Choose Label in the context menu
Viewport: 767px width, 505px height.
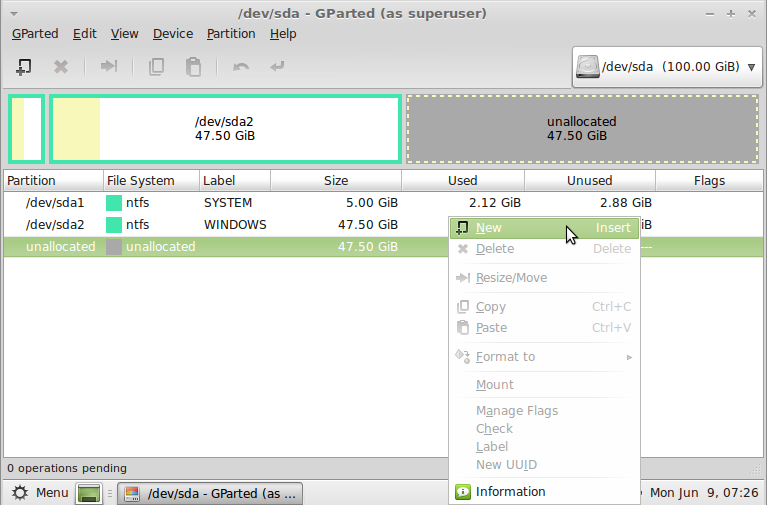(544, 447)
